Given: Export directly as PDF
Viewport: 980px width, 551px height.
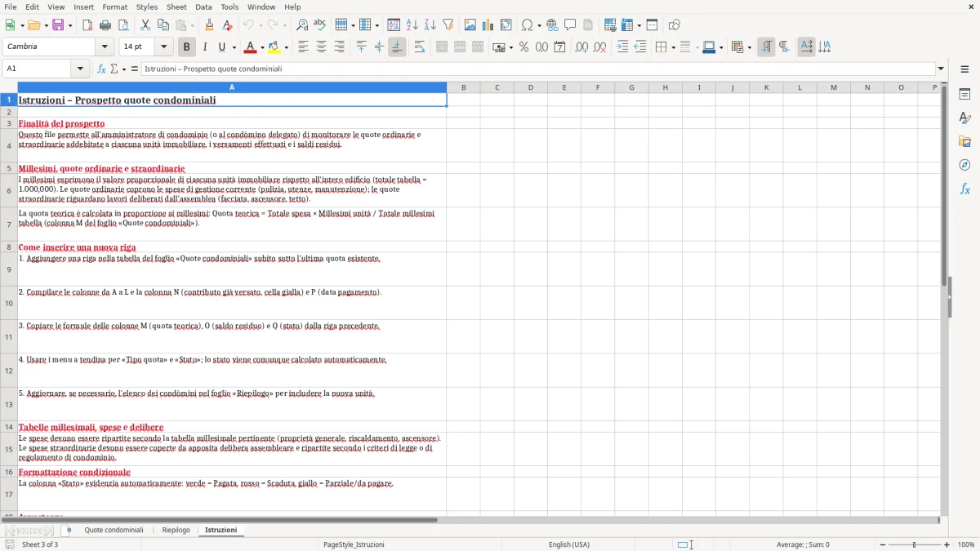Looking at the screenshot, I should 87,25.
